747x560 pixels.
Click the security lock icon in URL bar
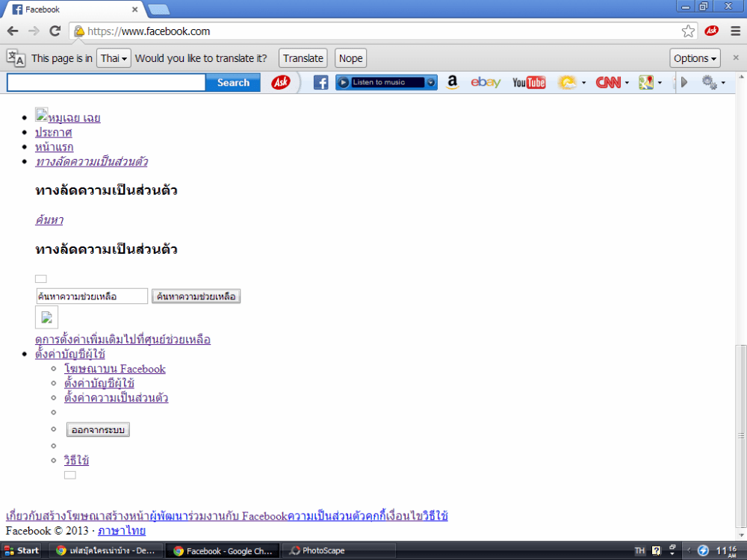pos(79,31)
